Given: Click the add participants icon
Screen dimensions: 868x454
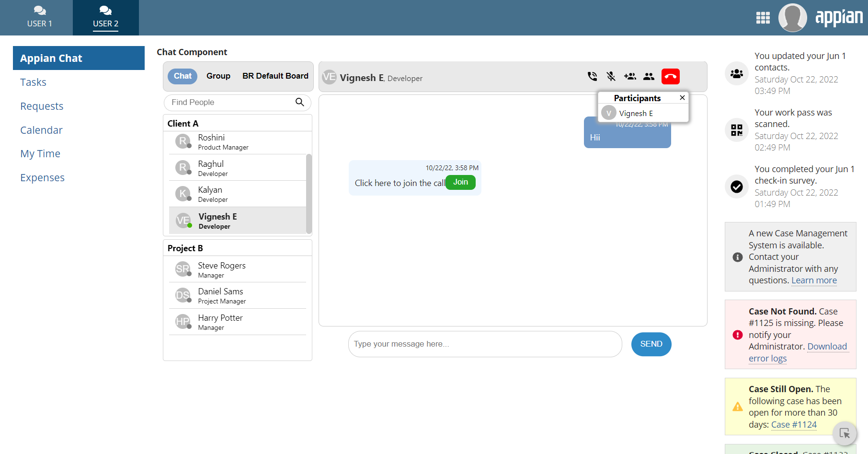Looking at the screenshot, I should point(630,76).
